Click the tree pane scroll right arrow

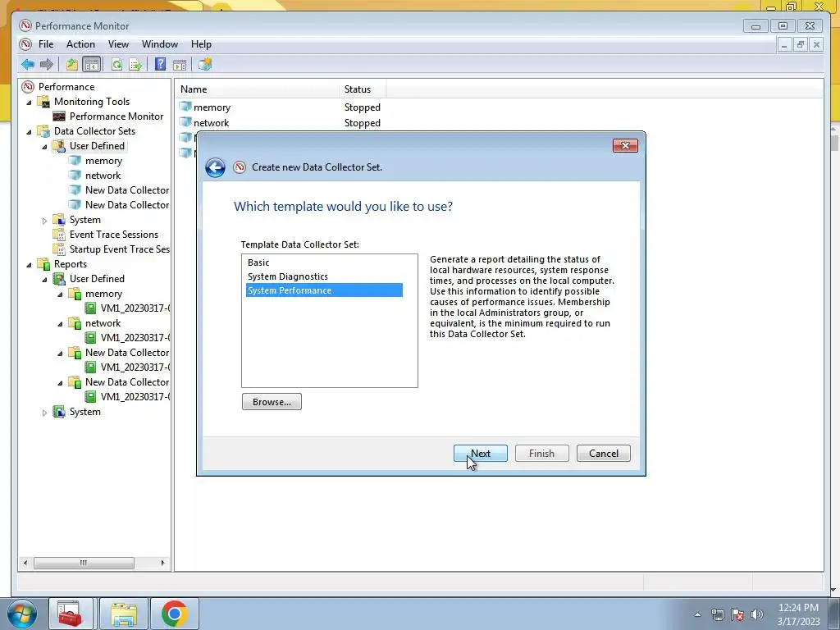(x=163, y=563)
